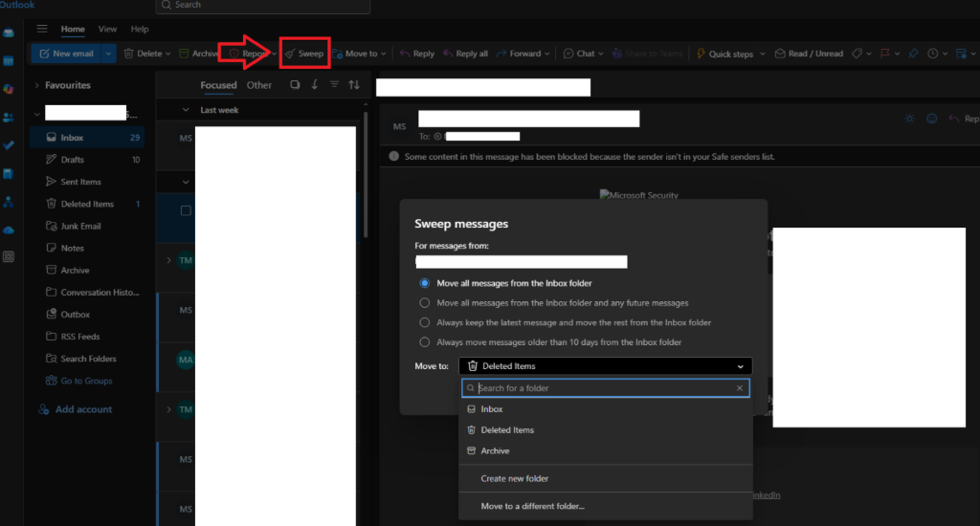Choose Inbox from the folder dropdown list
The image size is (980, 526).
tap(605, 409)
